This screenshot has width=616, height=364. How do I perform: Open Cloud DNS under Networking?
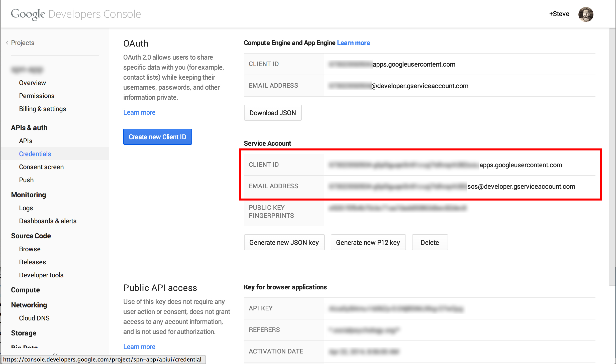pyautogui.click(x=34, y=318)
